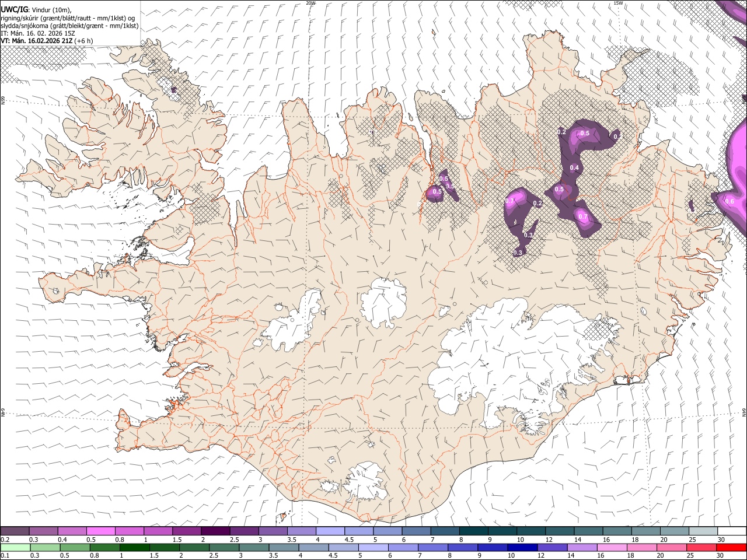This screenshot has height=560, width=747.
Task: Click the UWC/IG Vindur (10m) title text
Action: click(x=36, y=10)
